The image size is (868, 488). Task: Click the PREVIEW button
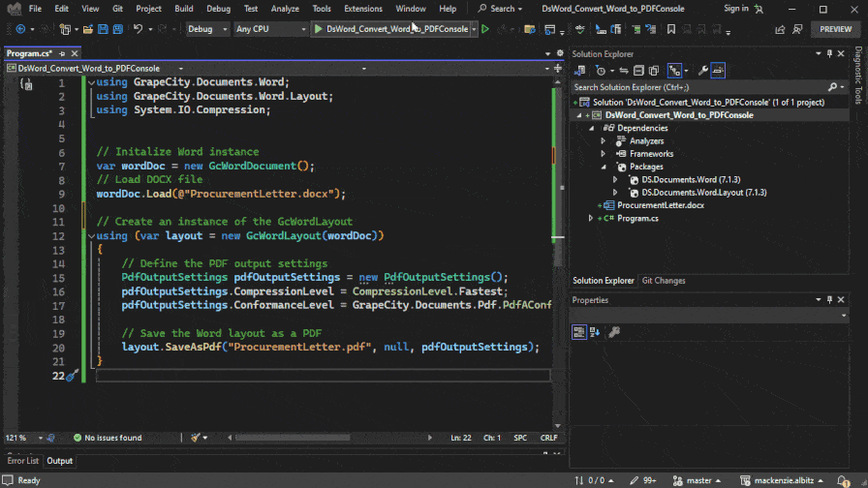[835, 29]
